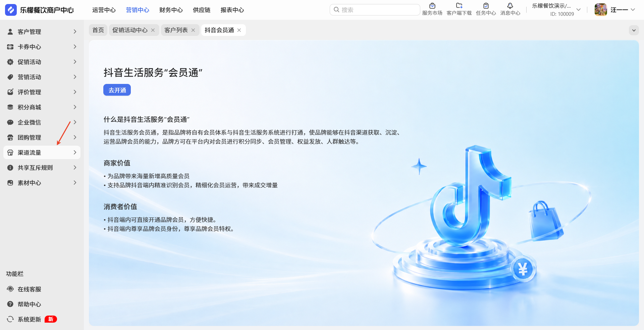Click the red 新 badge

tap(51, 319)
